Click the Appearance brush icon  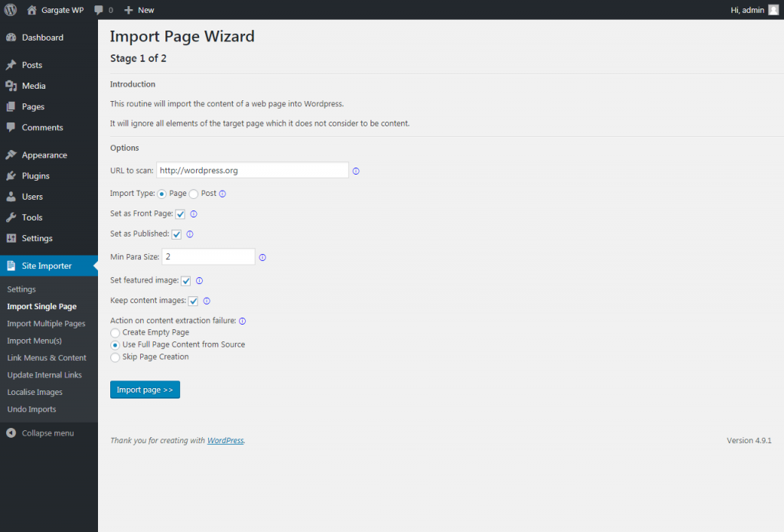point(12,155)
